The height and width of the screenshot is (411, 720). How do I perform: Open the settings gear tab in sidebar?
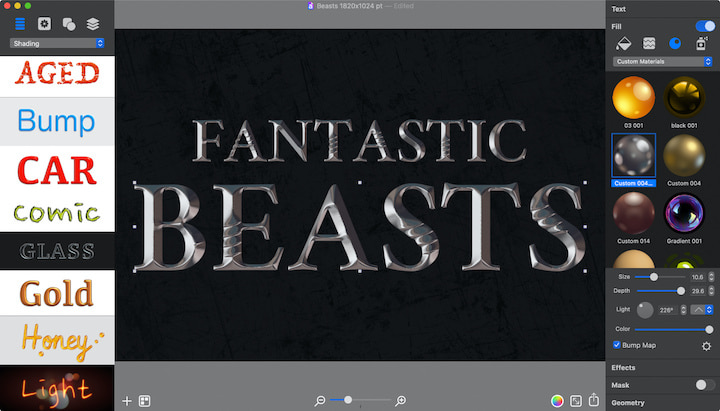[x=44, y=23]
